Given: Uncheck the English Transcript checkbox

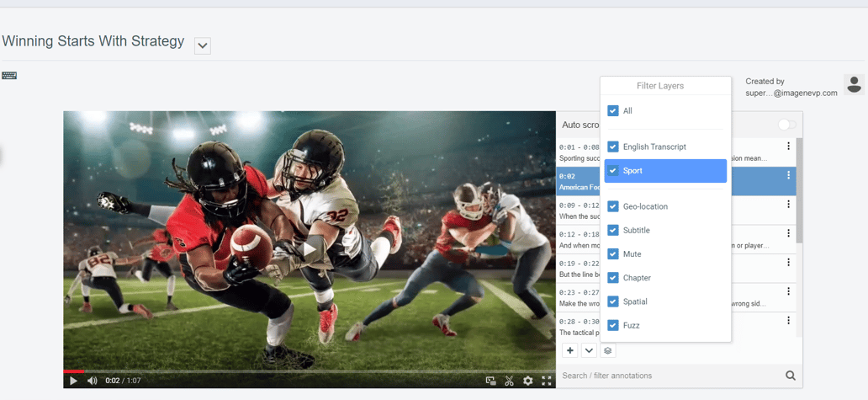Looking at the screenshot, I should 613,147.
